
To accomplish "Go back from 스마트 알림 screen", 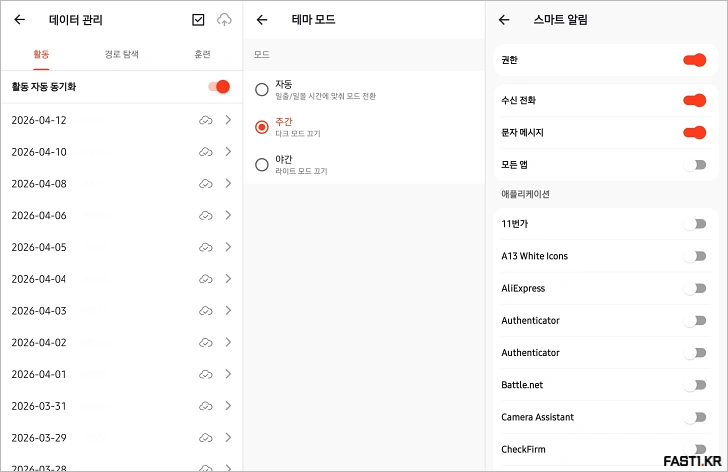I will [504, 19].
